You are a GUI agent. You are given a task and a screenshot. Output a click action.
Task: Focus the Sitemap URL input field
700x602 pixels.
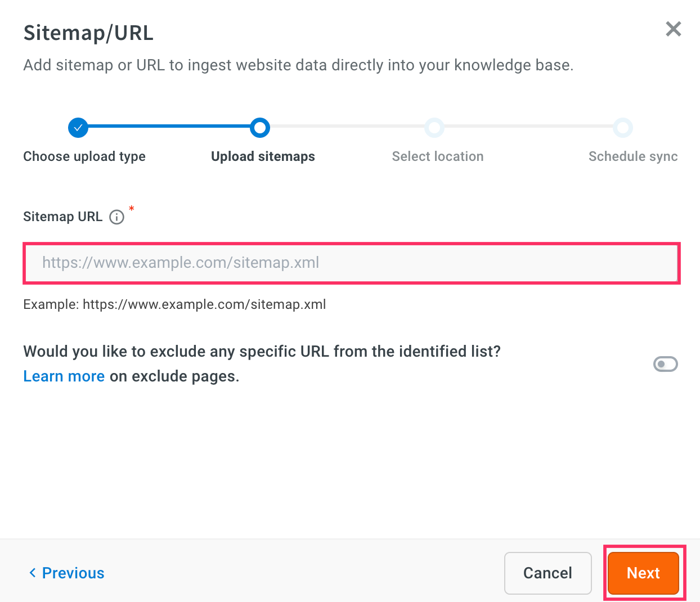click(352, 263)
